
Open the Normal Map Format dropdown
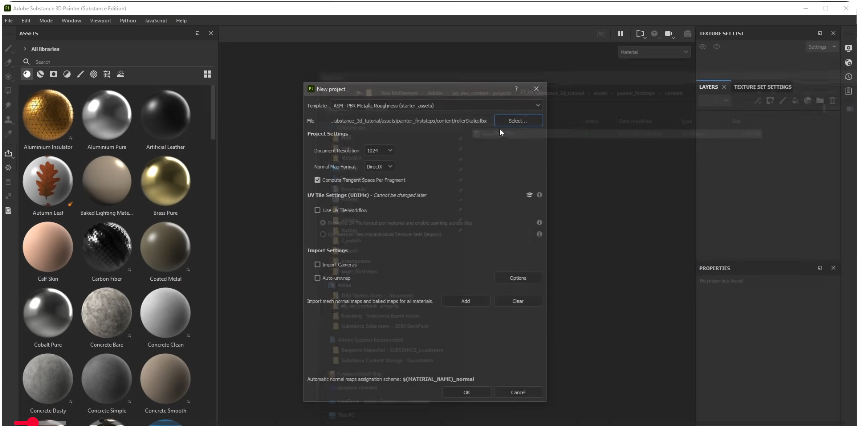click(379, 166)
